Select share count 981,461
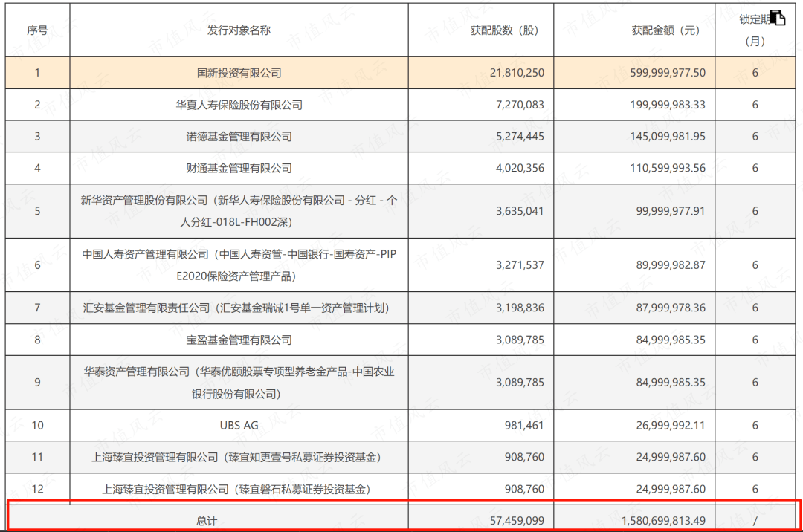Viewport: 803px width, 532px height. [x=524, y=425]
